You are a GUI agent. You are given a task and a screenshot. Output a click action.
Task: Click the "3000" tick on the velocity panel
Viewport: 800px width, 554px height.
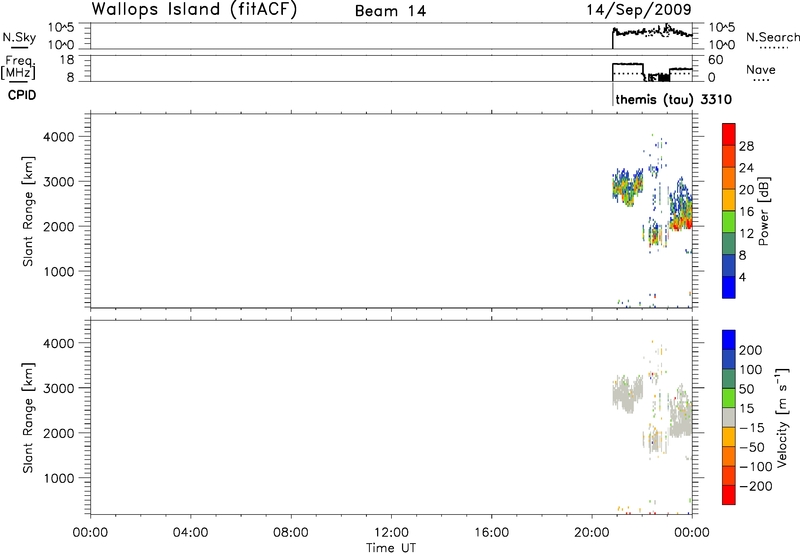click(59, 388)
